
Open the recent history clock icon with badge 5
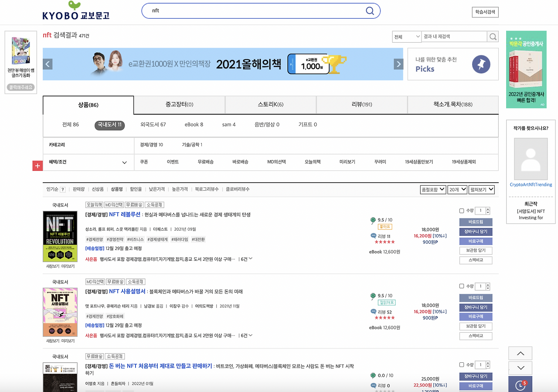coord(521,385)
